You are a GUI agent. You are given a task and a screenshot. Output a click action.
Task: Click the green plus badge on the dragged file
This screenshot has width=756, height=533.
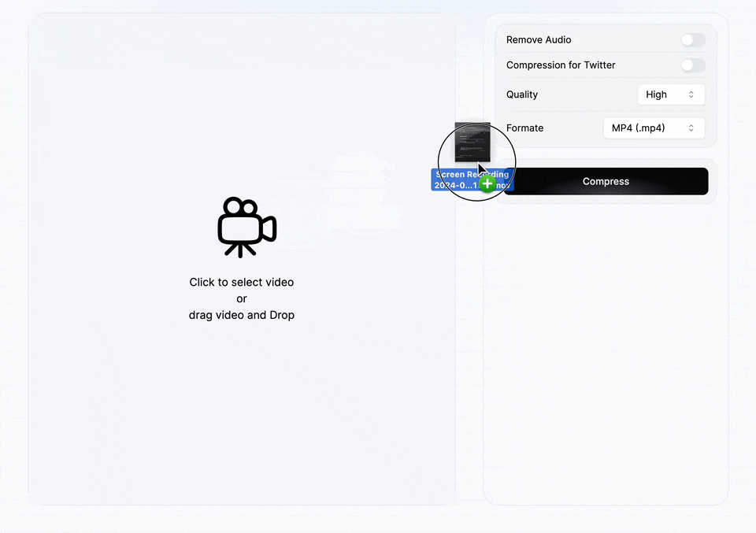coord(487,183)
